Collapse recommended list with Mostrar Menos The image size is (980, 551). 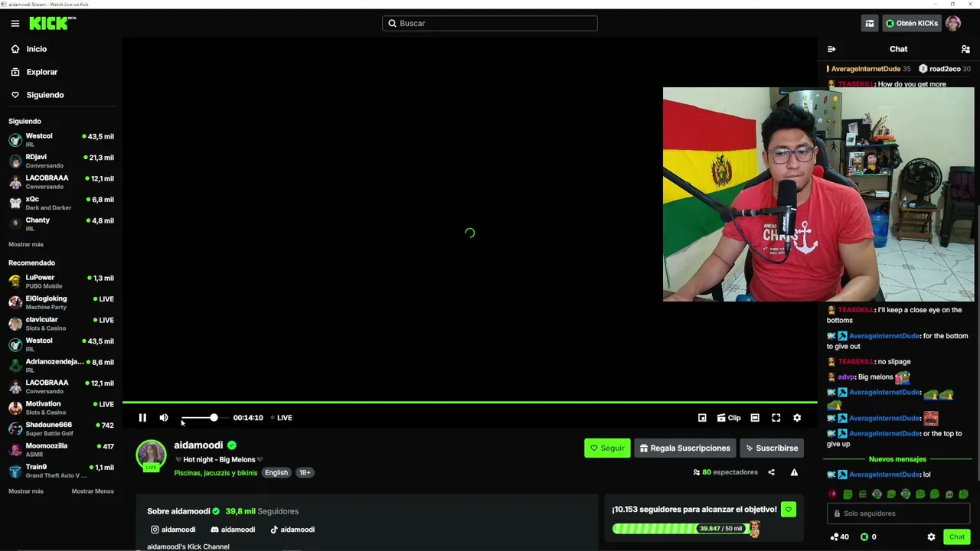tap(93, 491)
